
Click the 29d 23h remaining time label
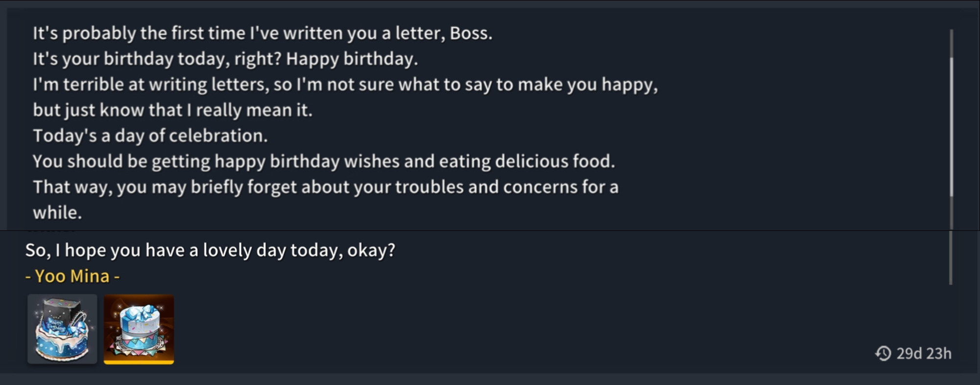pyautogui.click(x=924, y=353)
